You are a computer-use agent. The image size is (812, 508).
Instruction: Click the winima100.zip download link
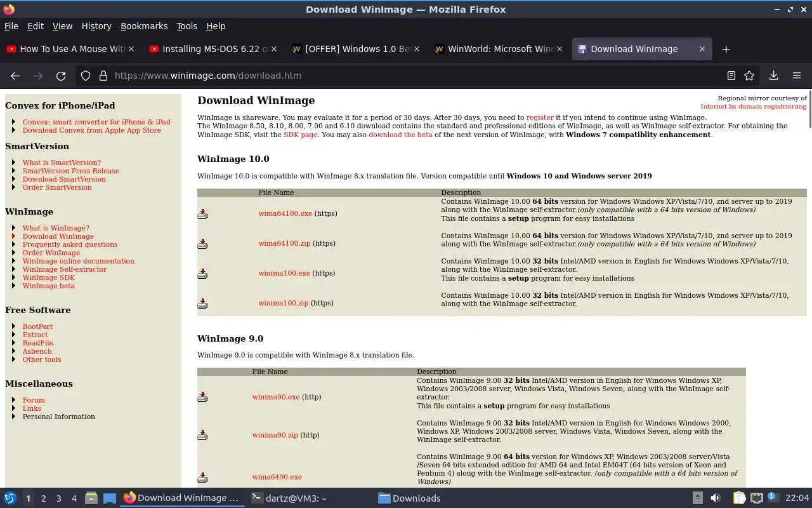click(x=284, y=303)
